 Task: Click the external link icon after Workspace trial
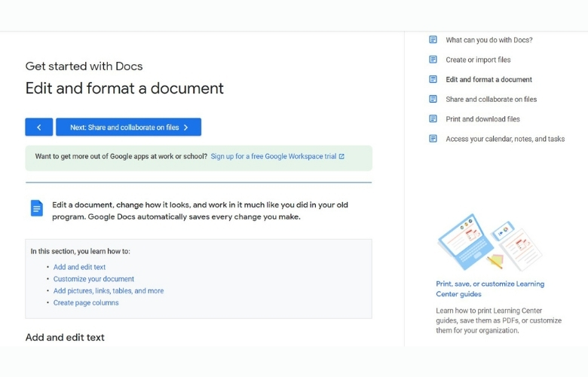pos(341,156)
